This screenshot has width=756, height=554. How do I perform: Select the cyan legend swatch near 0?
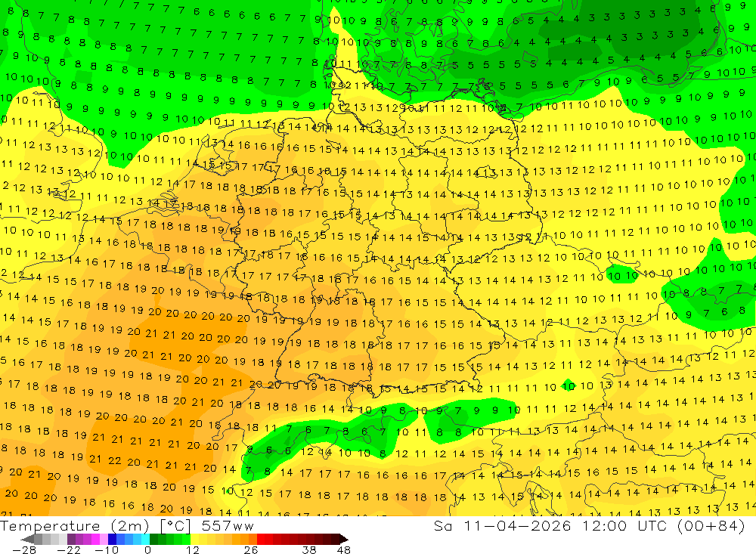click(145, 539)
